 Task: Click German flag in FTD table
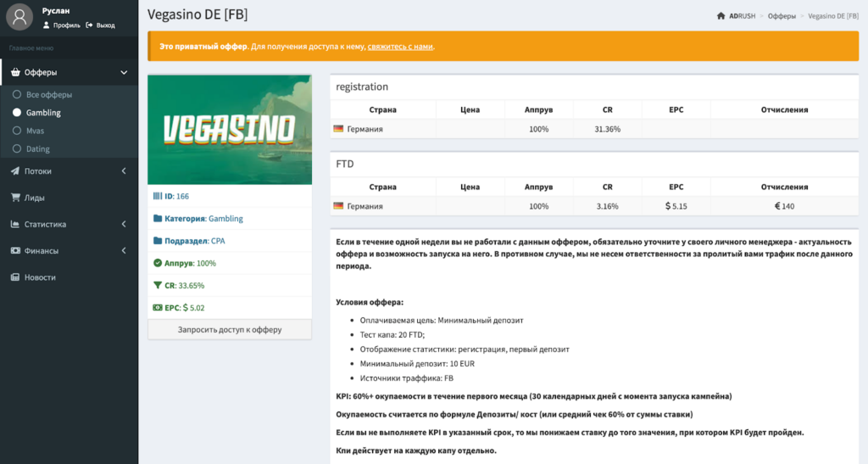tap(338, 205)
